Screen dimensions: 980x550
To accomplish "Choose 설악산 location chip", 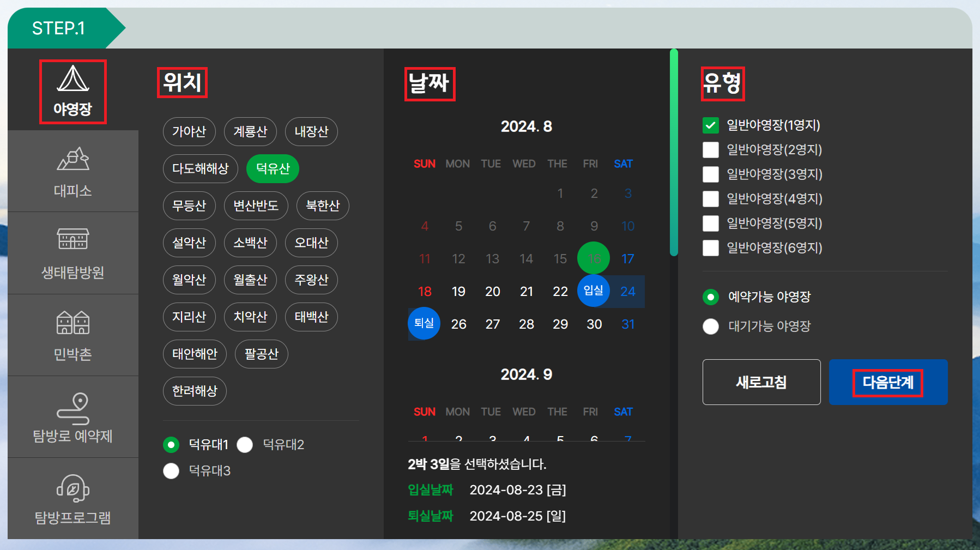I will coord(189,243).
